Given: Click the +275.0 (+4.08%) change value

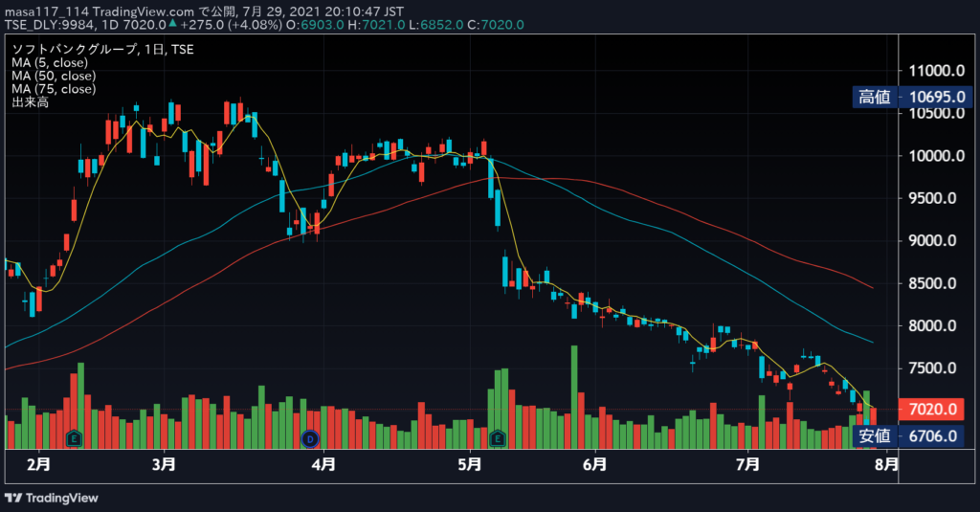Looking at the screenshot, I should point(231,25).
